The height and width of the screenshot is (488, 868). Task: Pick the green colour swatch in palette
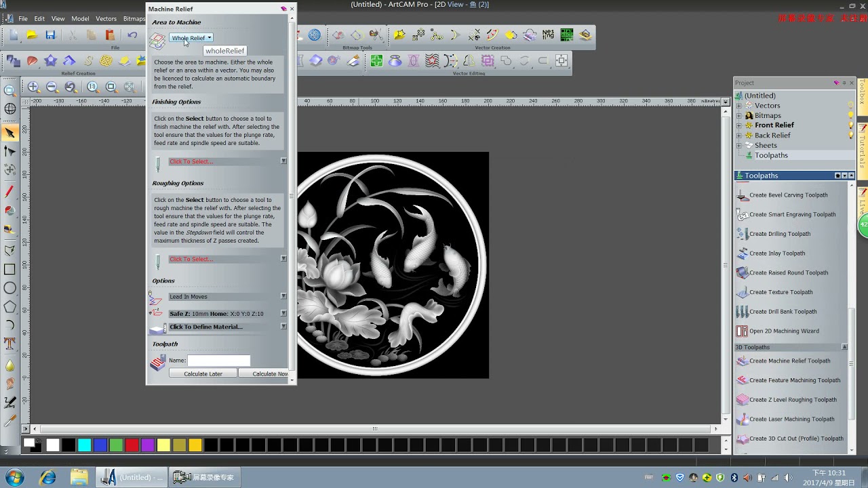(x=116, y=445)
